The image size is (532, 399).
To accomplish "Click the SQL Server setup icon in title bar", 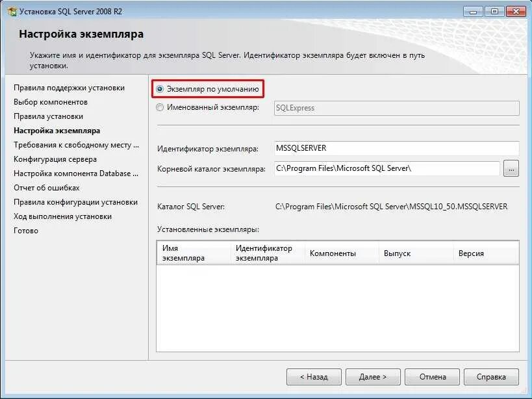I will point(12,12).
